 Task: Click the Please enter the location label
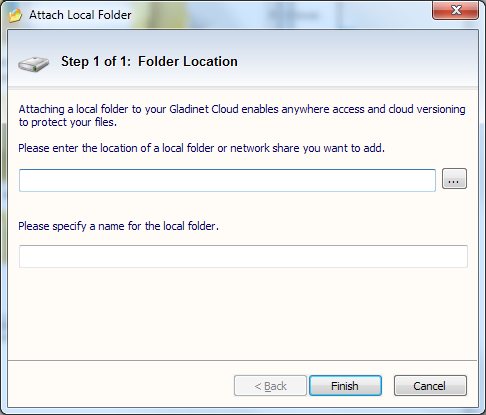point(202,148)
